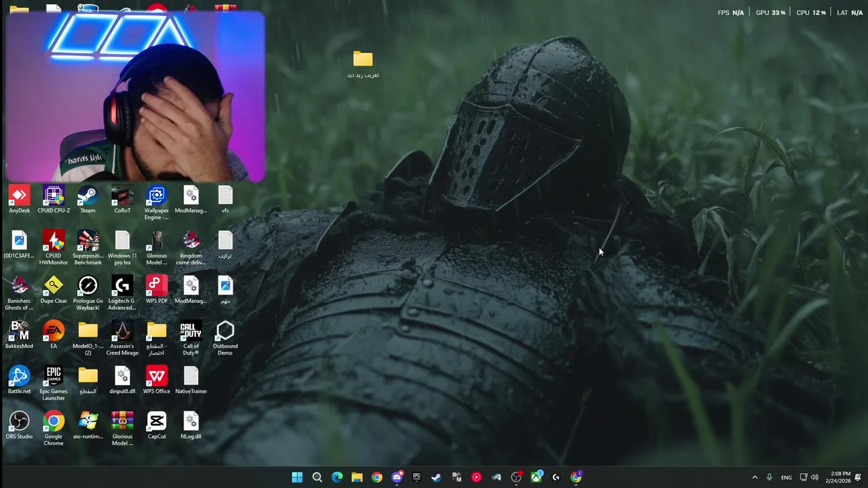Open Logitech G HUB on the taskbar
868x488 pixels.
[x=556, y=477]
